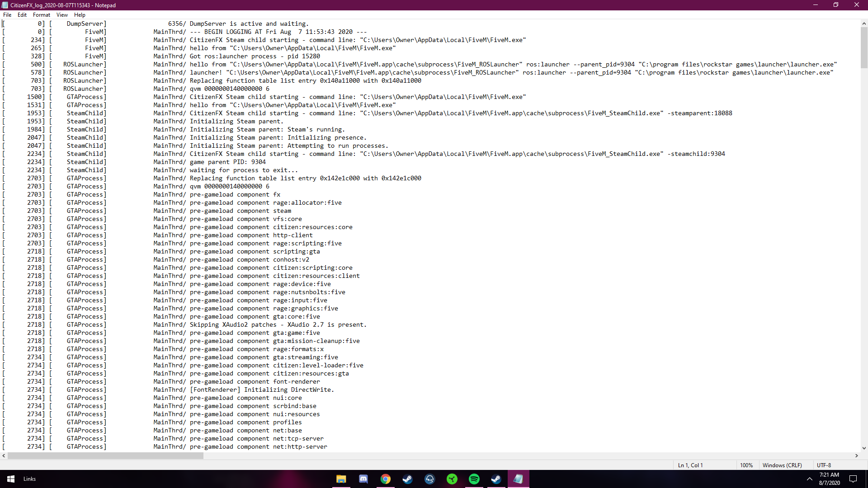The image size is (868, 488).
Task: Click 'pre-gameload component scrbind:base' line
Action: [x=253, y=406]
